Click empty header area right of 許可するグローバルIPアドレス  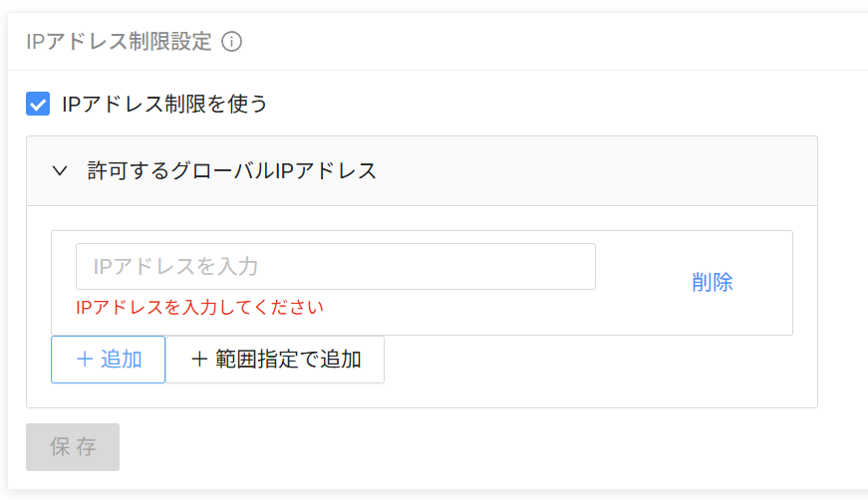(x=598, y=170)
